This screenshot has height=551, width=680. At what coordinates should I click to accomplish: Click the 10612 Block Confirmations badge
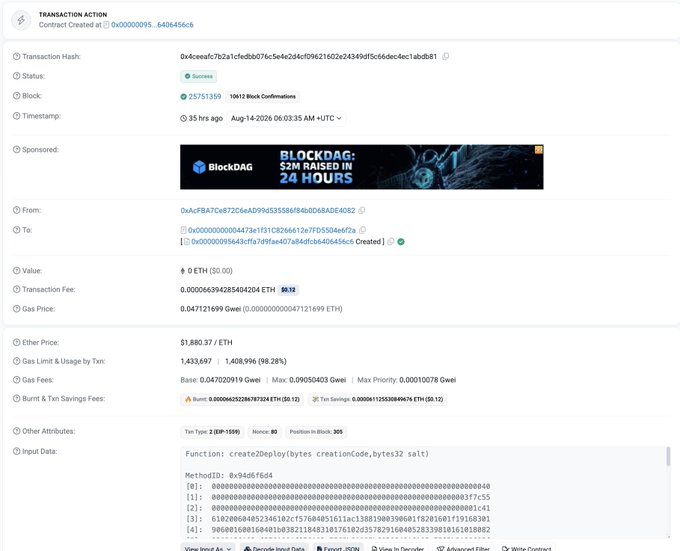pyautogui.click(x=263, y=96)
